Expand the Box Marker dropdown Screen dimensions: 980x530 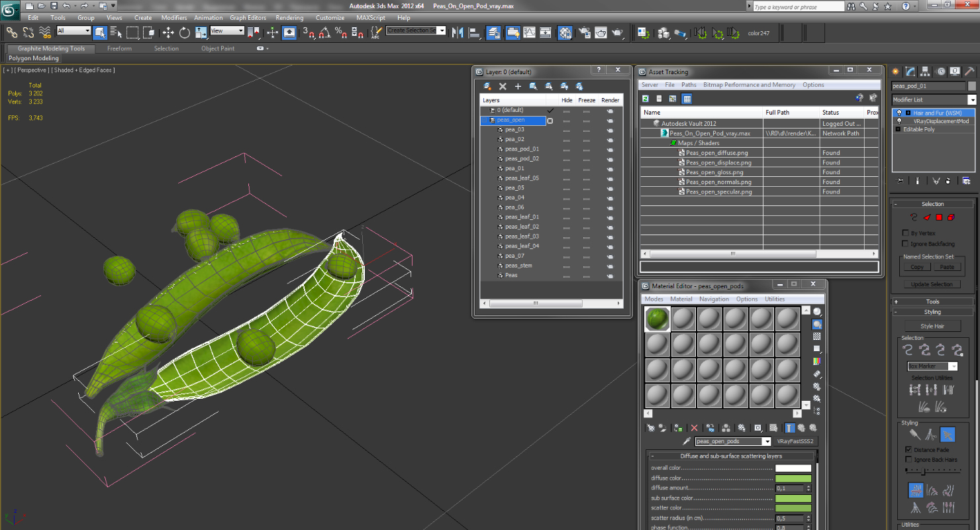(x=932, y=366)
